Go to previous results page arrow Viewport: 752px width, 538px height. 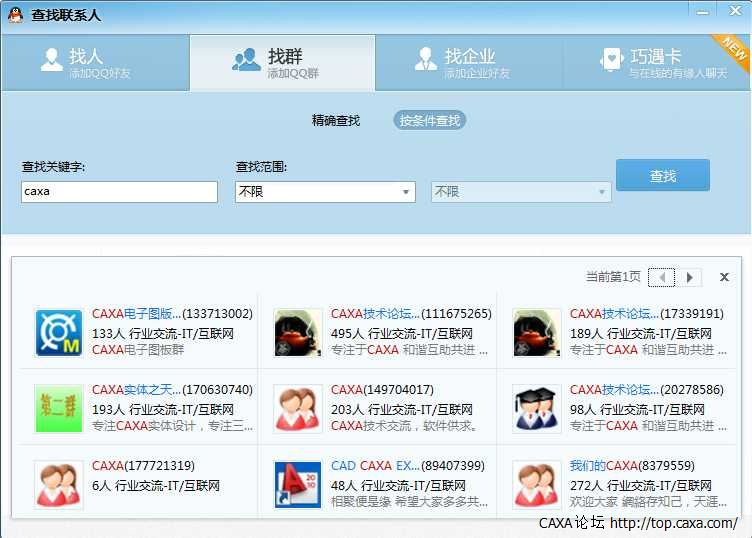(x=661, y=277)
